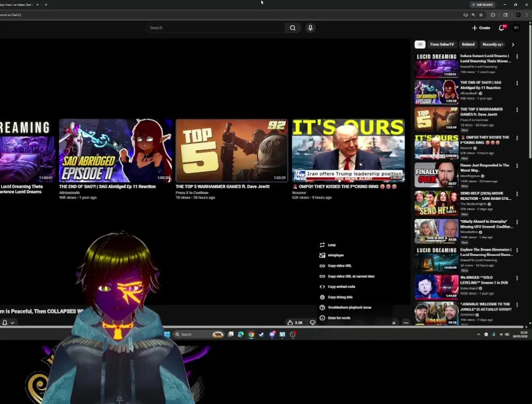Focus the YouTube search field

(215, 28)
